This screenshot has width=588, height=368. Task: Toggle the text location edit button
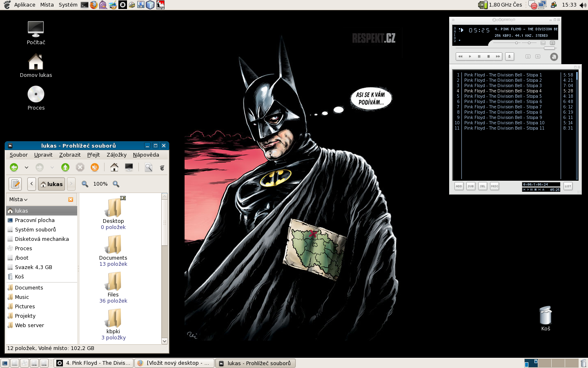(16, 184)
